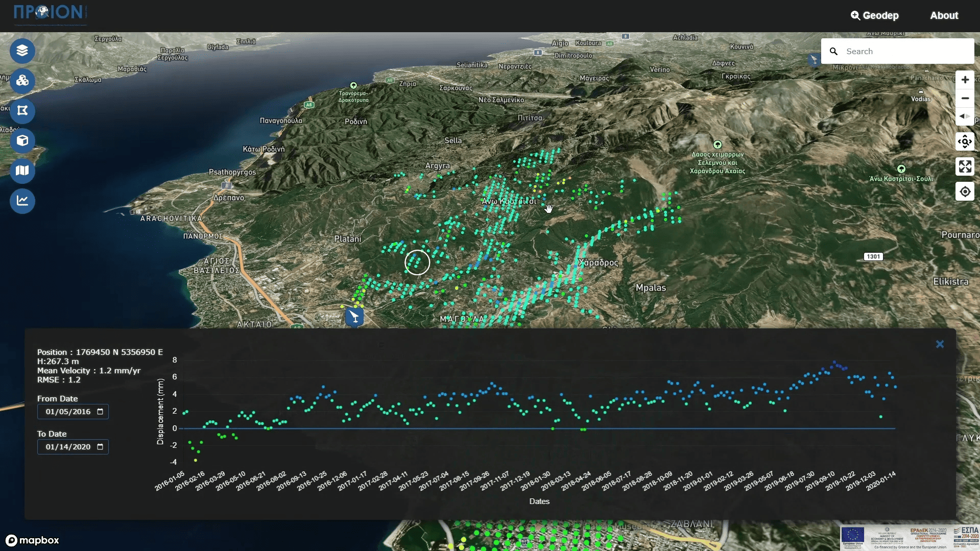Zoom out on the map

pyautogui.click(x=965, y=98)
